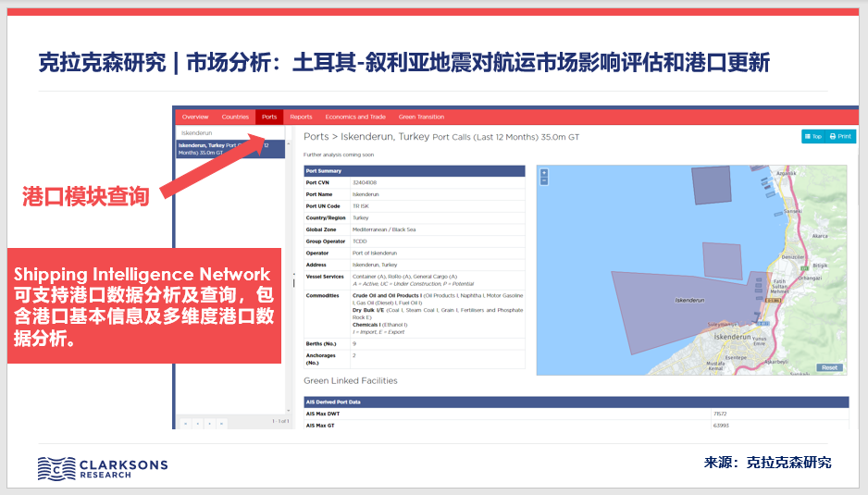868x495 pixels.
Task: Click Address value Iskenderun, Turkey
Action: (x=375, y=265)
